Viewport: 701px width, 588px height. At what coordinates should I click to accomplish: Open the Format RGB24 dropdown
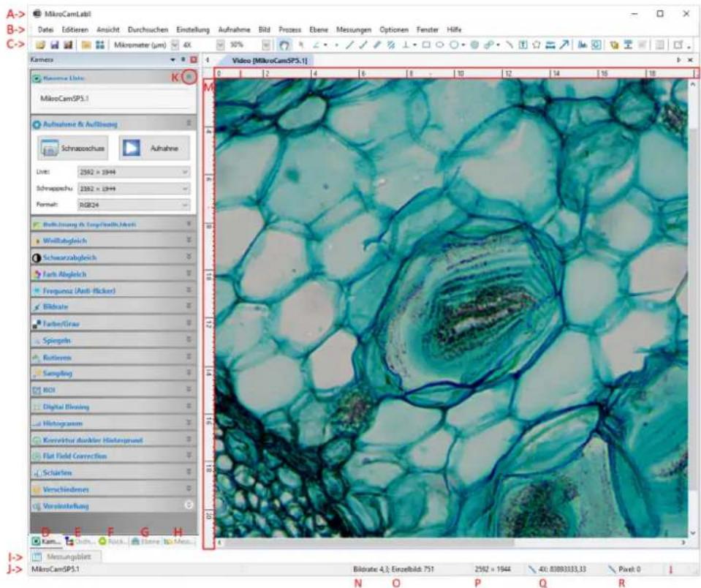[x=134, y=205]
